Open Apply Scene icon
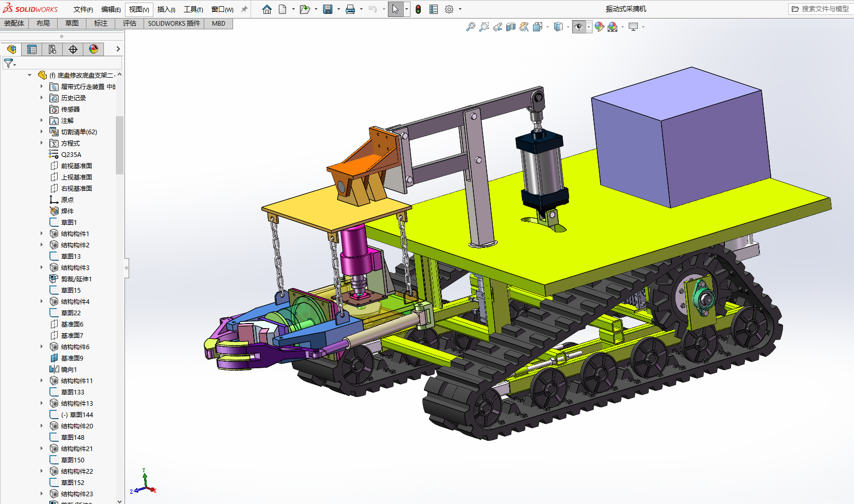Viewport: 854px width, 504px height. coord(613,27)
